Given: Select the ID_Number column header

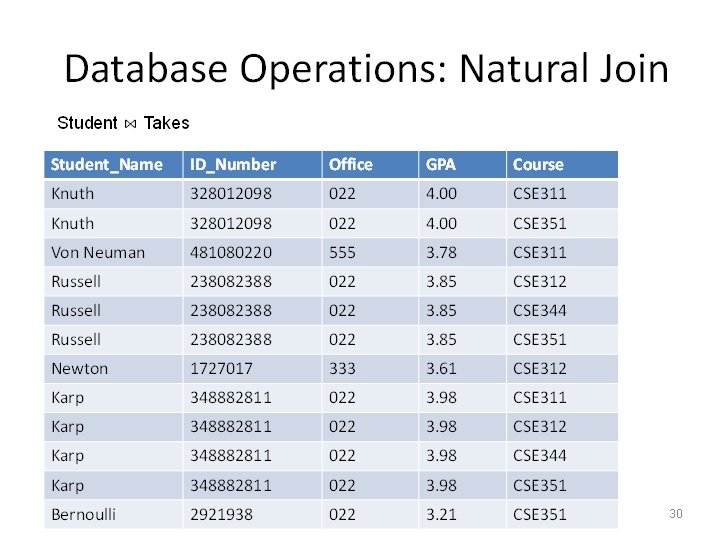Looking at the screenshot, I should click(253, 164).
